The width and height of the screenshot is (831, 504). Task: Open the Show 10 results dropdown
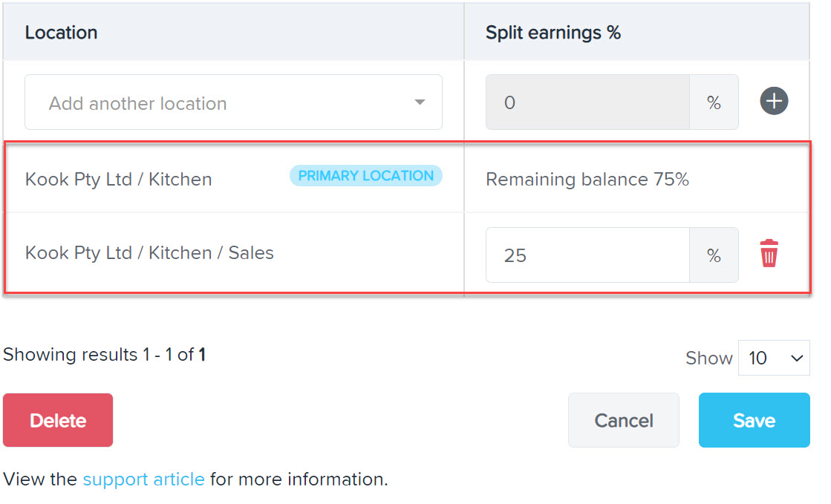click(x=774, y=358)
